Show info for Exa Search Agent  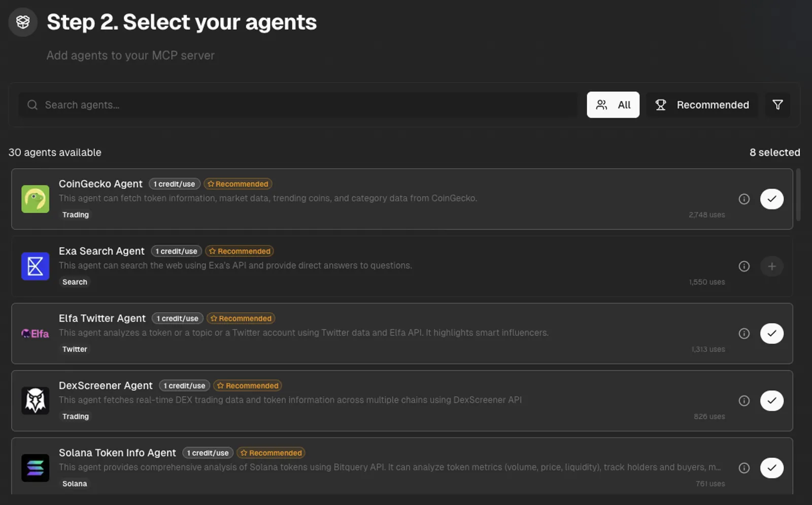click(744, 266)
